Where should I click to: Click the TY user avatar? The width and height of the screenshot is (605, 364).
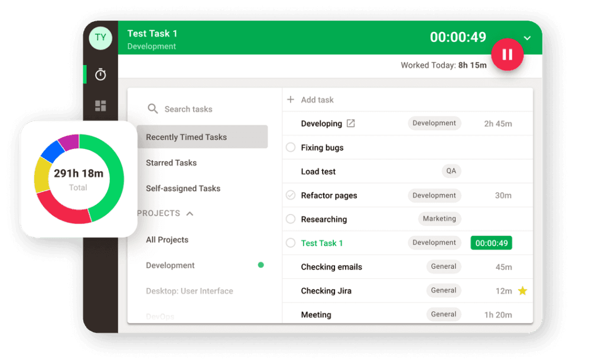100,38
